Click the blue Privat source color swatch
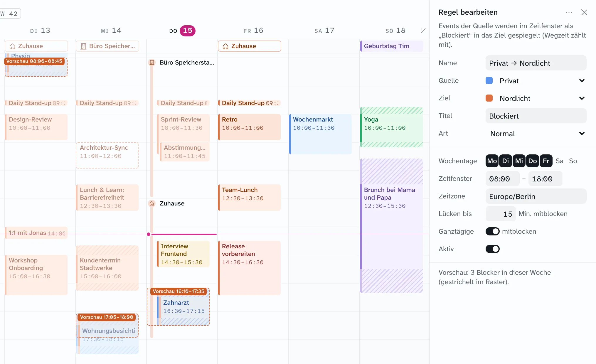596x364 pixels. tap(489, 80)
